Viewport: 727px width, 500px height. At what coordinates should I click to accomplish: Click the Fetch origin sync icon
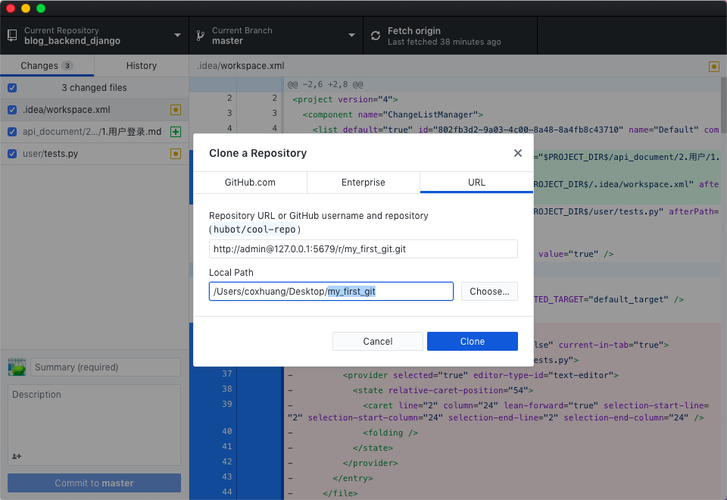pyautogui.click(x=376, y=36)
